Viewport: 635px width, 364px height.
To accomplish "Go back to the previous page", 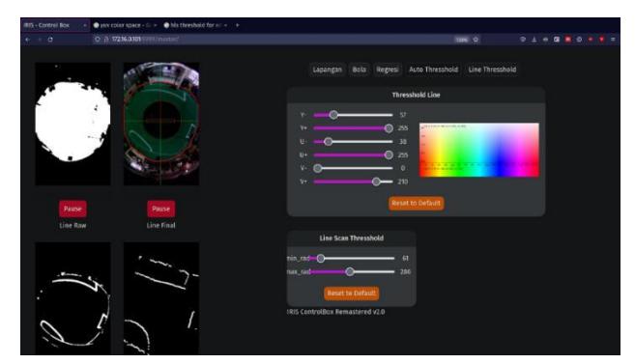I will pos(27,40).
